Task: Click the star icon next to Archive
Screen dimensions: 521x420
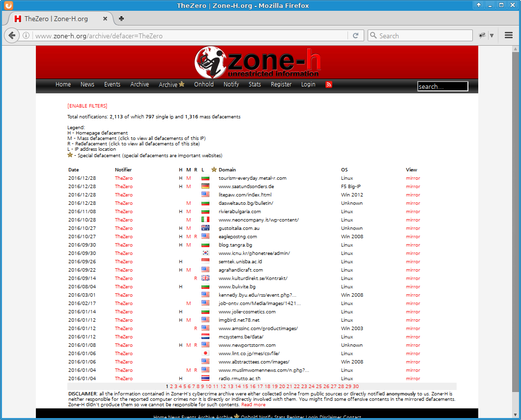Action: pos(181,84)
